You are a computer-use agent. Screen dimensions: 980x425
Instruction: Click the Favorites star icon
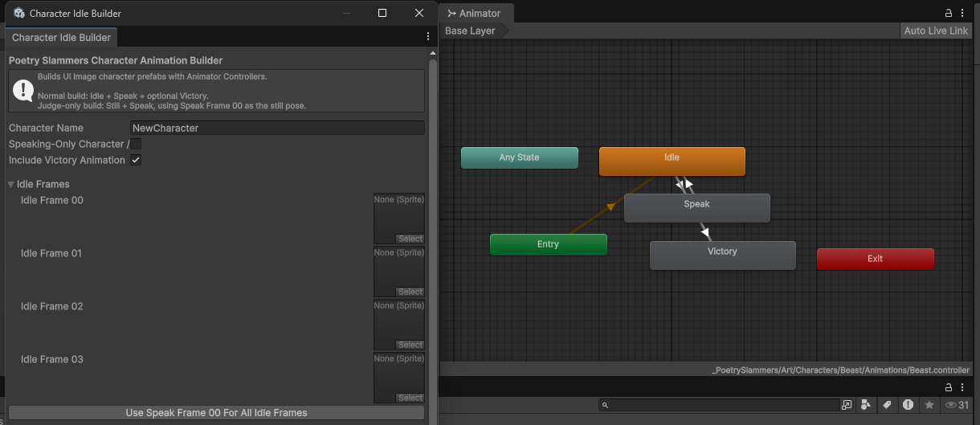point(929,405)
